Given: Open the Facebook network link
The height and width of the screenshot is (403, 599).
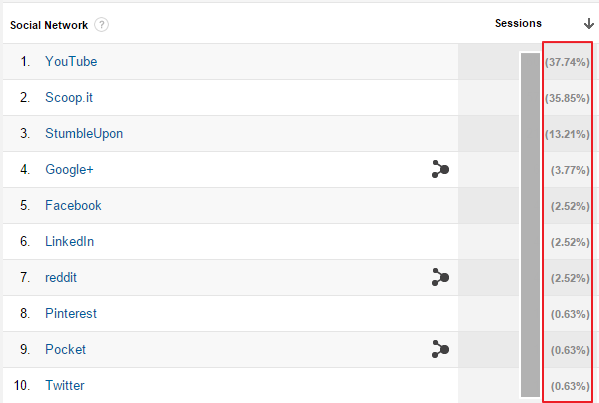Looking at the screenshot, I should [73, 206].
